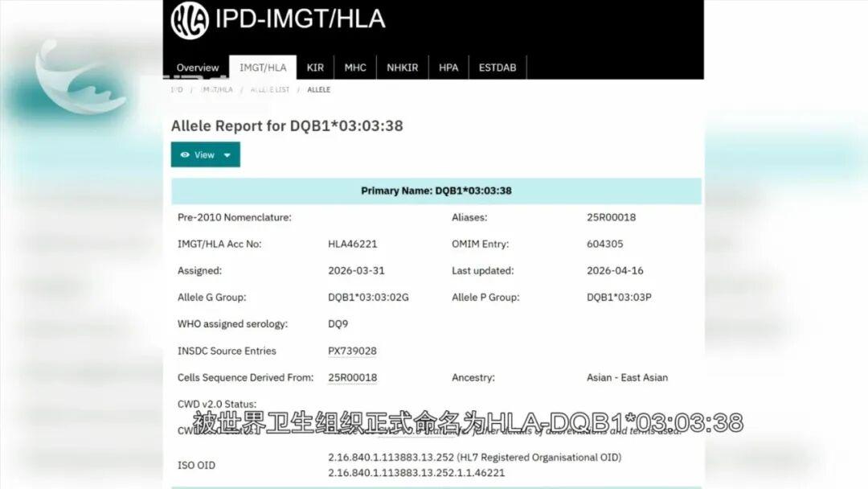
Task: Select the accession number HLA46221
Action: 352,244
